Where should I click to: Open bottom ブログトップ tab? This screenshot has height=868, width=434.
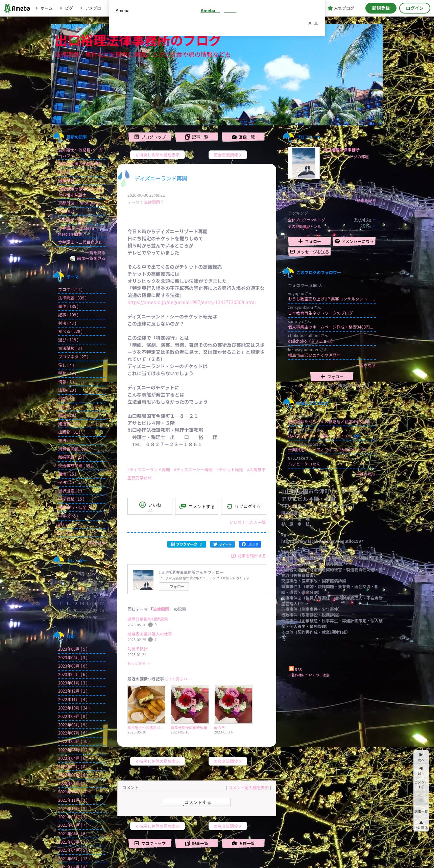150,843
